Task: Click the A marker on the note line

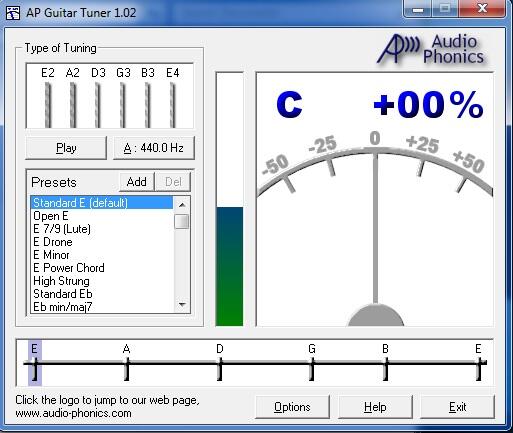Action: (127, 363)
